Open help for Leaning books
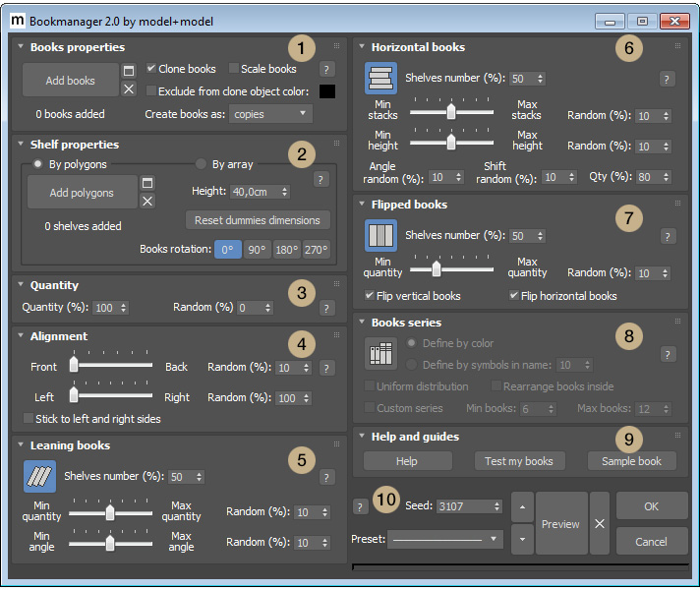The height and width of the screenshot is (590, 700). (x=326, y=478)
